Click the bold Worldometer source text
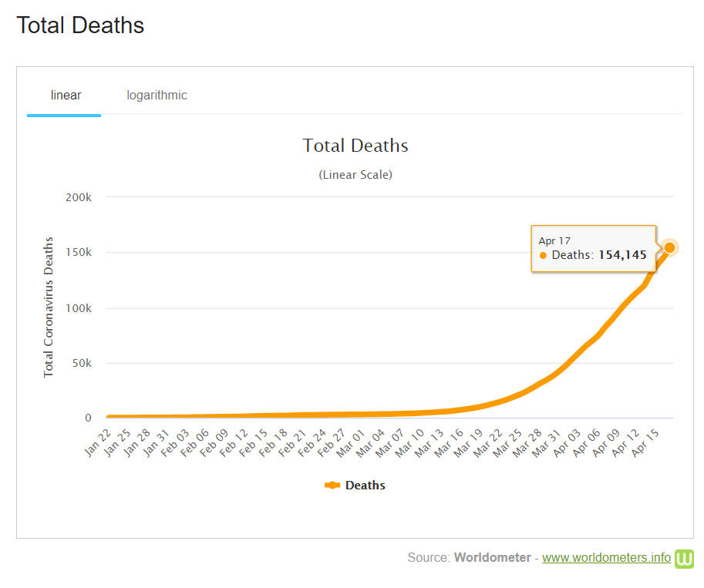704x588 pixels. (x=492, y=558)
